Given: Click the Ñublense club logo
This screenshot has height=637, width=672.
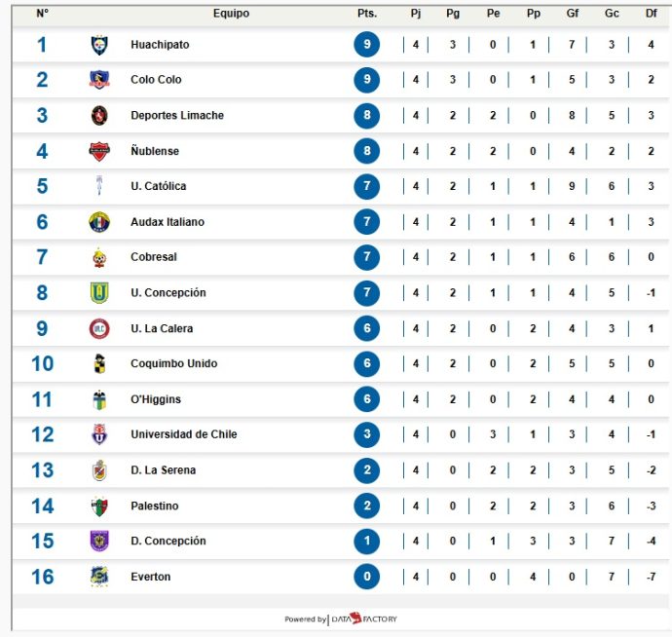Looking at the screenshot, I should pyautogui.click(x=99, y=151).
